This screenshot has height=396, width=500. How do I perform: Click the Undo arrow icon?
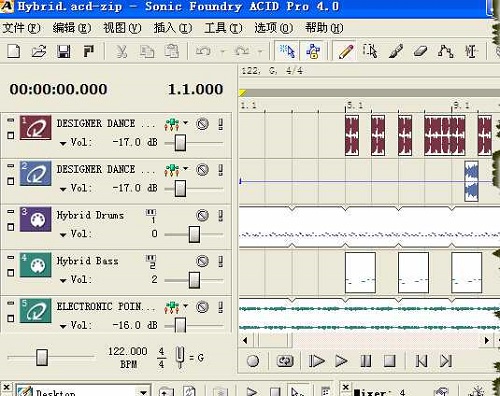203,51
